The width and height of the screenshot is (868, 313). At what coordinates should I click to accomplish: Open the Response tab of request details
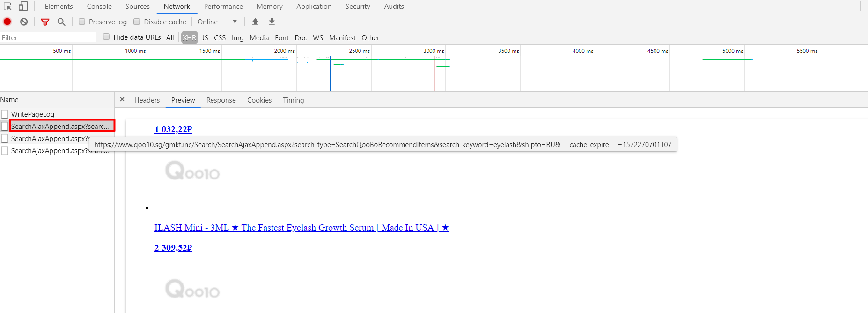point(221,100)
